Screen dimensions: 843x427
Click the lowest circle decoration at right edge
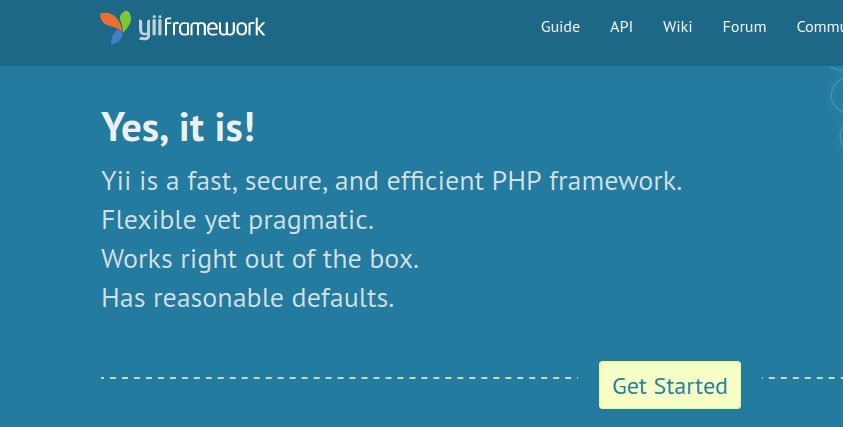pyautogui.click(x=841, y=136)
